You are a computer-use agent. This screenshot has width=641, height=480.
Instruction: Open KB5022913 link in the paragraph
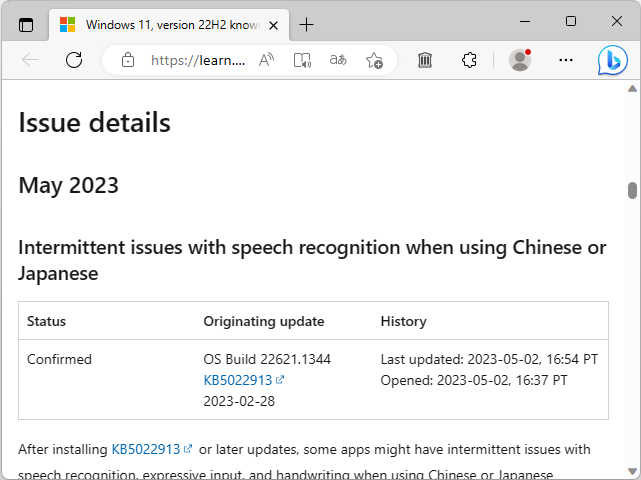152,449
